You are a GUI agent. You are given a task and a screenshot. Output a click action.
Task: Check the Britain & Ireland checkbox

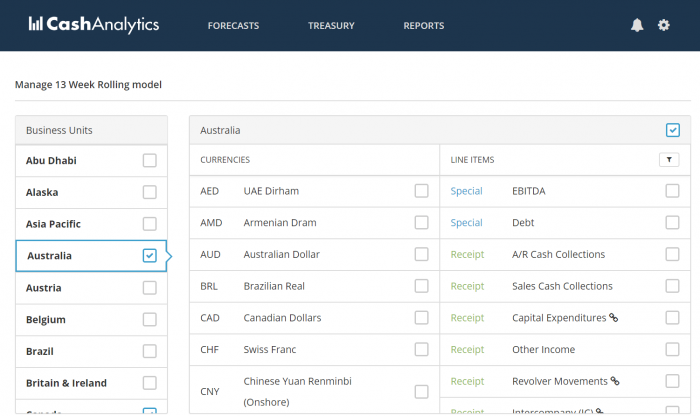[x=150, y=383]
